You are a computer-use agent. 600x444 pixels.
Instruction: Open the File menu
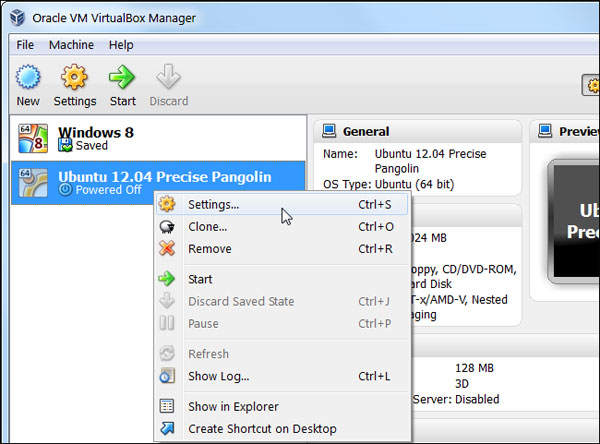pyautogui.click(x=25, y=45)
